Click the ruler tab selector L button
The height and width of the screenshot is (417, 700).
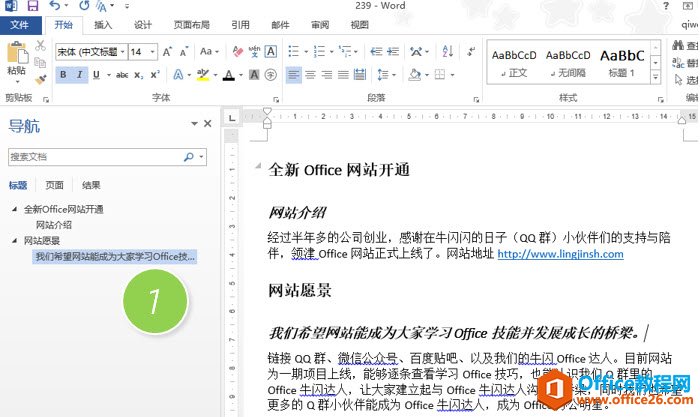(x=231, y=118)
